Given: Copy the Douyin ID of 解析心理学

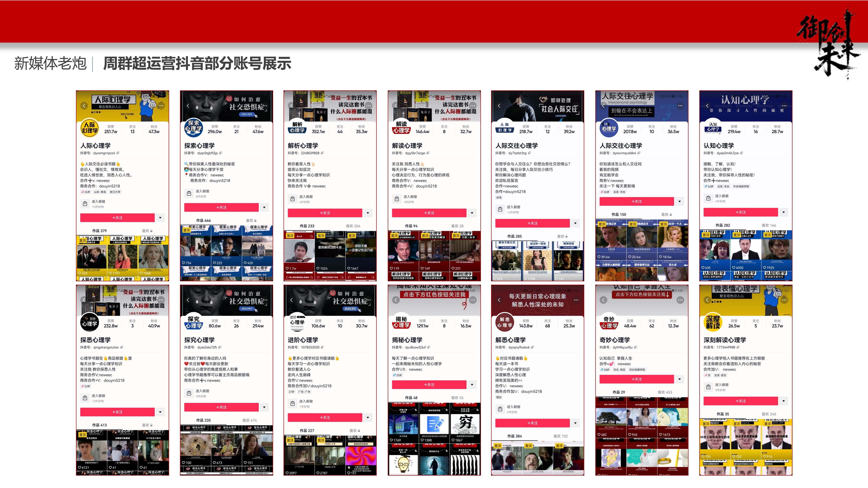Looking at the screenshot, I should (x=322, y=153).
